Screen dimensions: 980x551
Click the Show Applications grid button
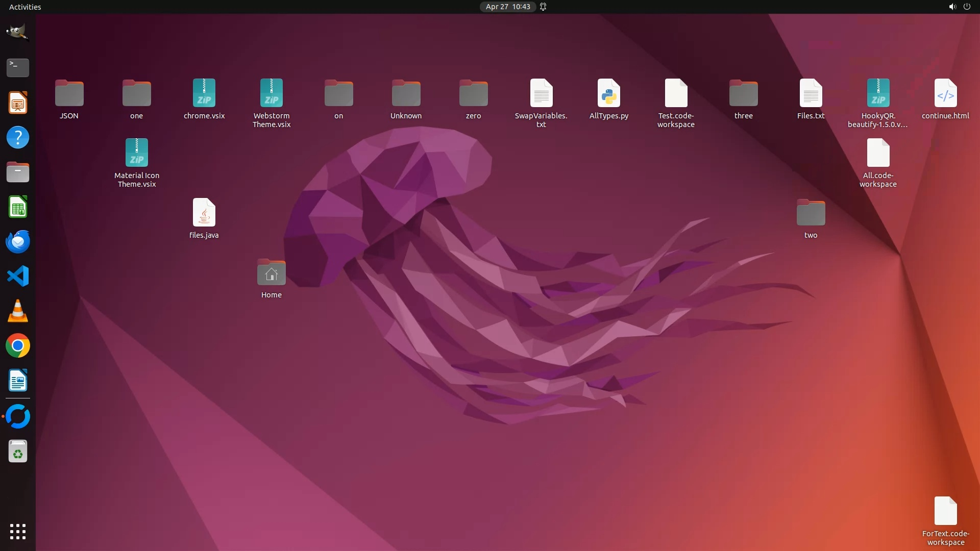pos(18,531)
